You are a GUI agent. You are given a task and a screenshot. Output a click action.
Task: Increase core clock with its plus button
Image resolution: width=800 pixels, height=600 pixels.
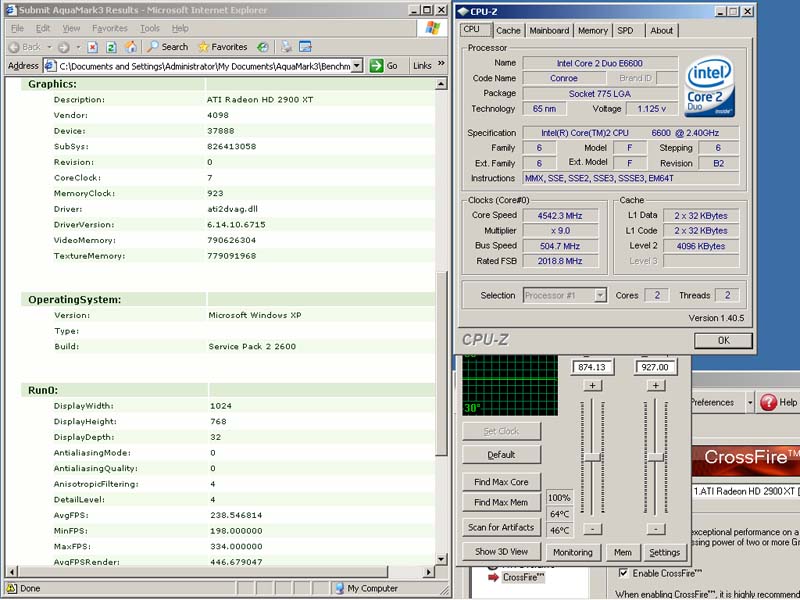click(592, 386)
